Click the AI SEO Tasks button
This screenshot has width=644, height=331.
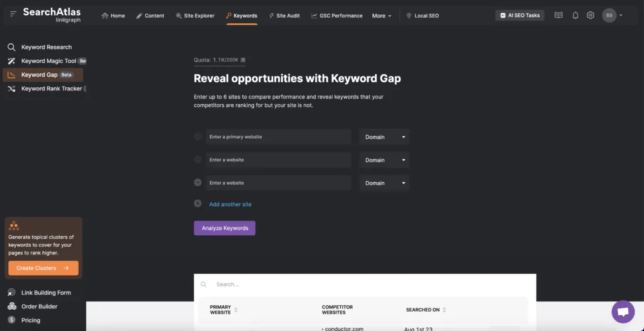point(519,15)
